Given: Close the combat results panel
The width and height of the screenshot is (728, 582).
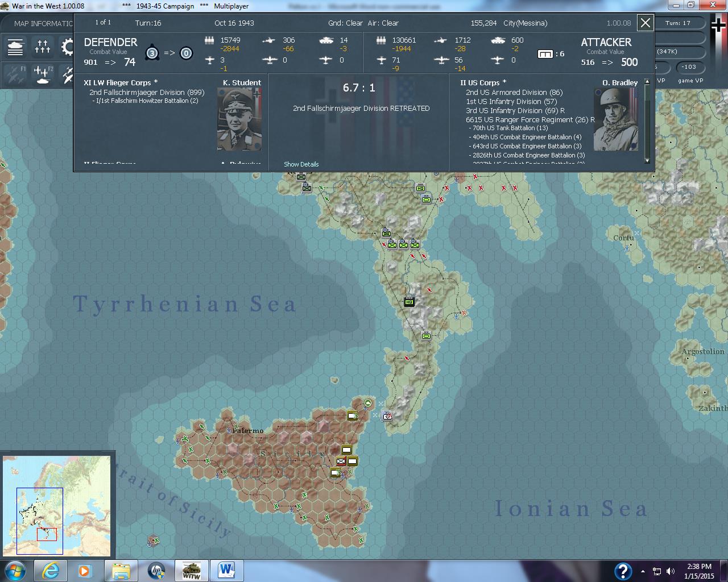Looking at the screenshot, I should 645,23.
